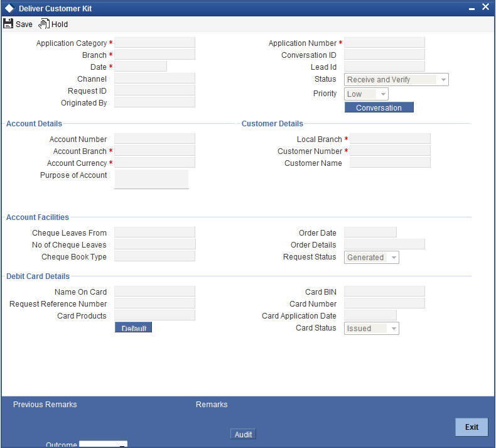Open the Status dropdown showing Receive and Verify

[x=396, y=79]
